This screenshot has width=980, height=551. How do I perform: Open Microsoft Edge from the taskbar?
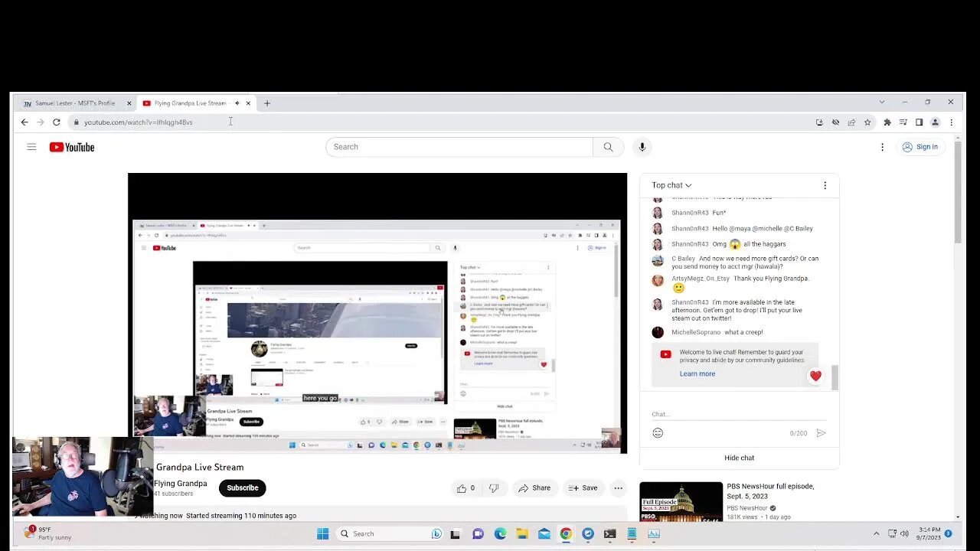[500, 533]
